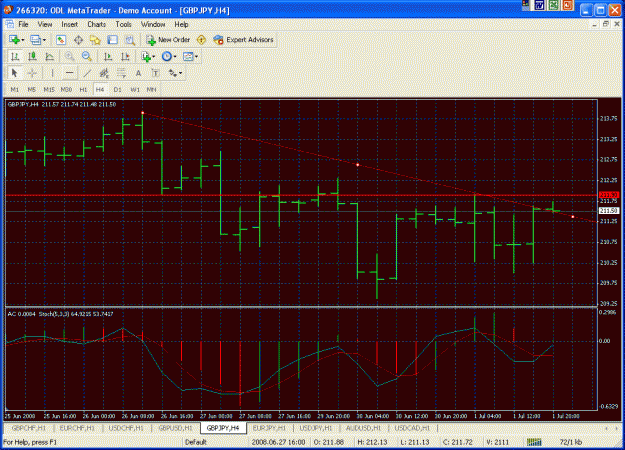The height and width of the screenshot is (450, 625).
Task: Select the Horizontal Line drawing tool
Action: click(x=69, y=73)
